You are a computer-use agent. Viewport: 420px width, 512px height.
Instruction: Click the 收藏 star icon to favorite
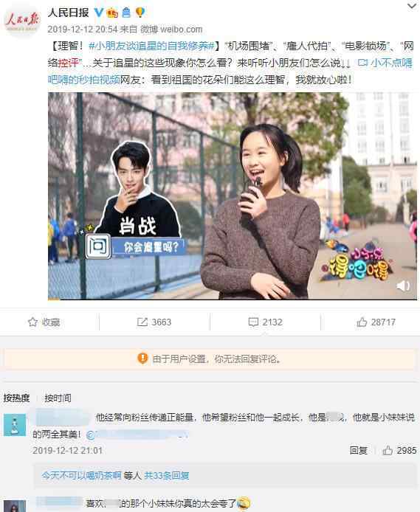click(x=32, y=322)
